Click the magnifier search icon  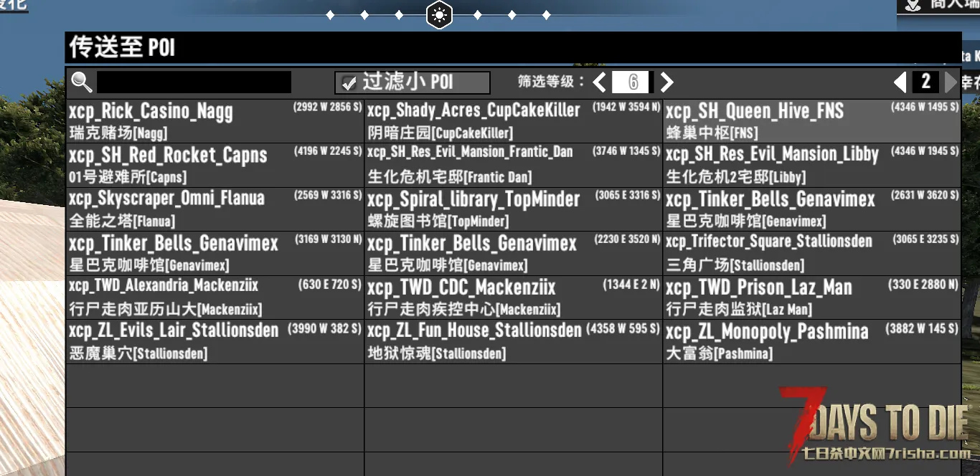(x=82, y=82)
